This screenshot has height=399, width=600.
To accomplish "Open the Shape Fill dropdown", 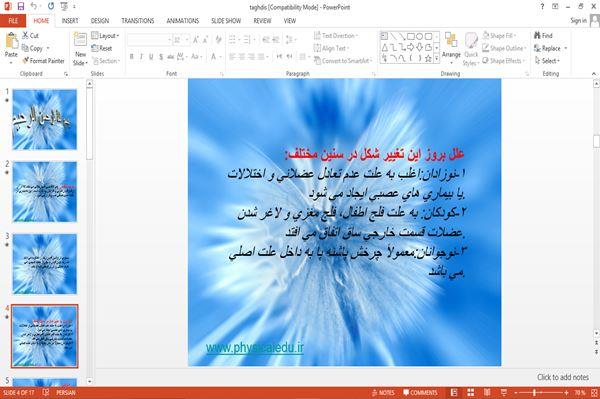I will (x=499, y=36).
